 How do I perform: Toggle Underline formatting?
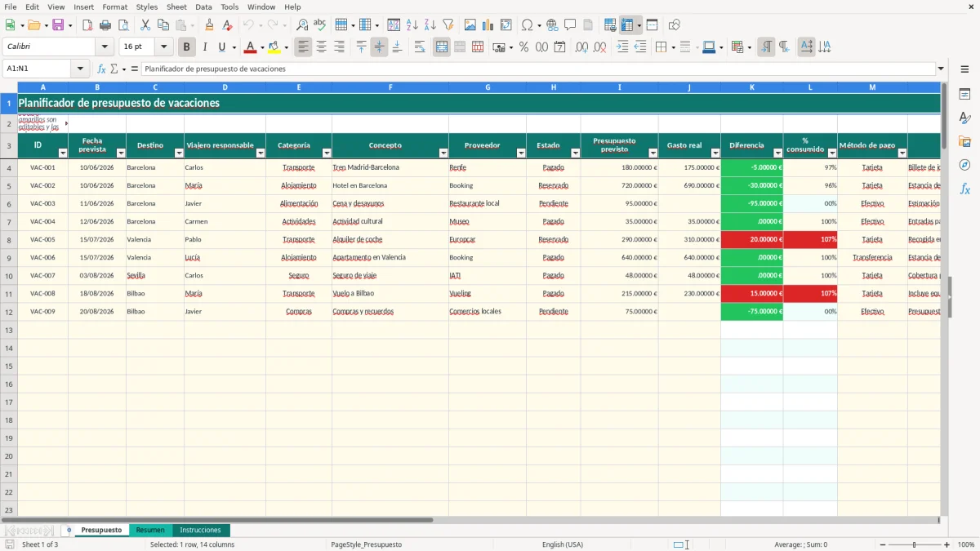click(221, 47)
